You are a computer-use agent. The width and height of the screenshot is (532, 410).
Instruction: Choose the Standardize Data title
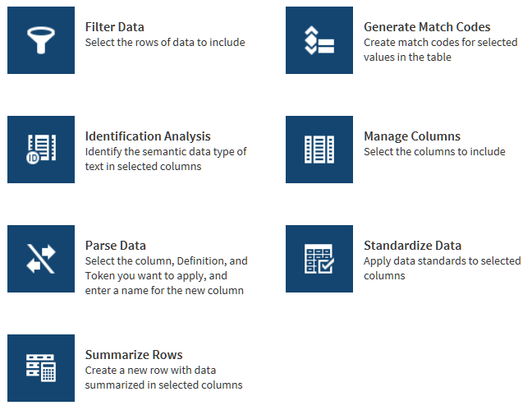point(412,245)
